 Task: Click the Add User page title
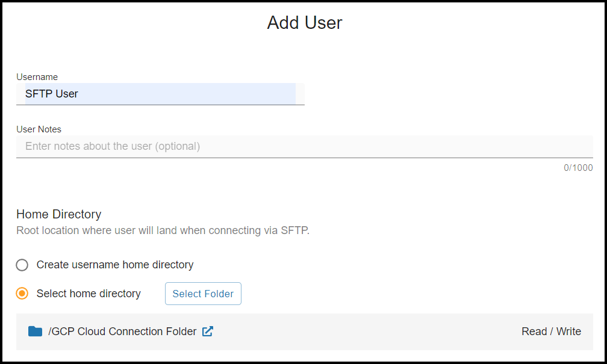coord(305,23)
